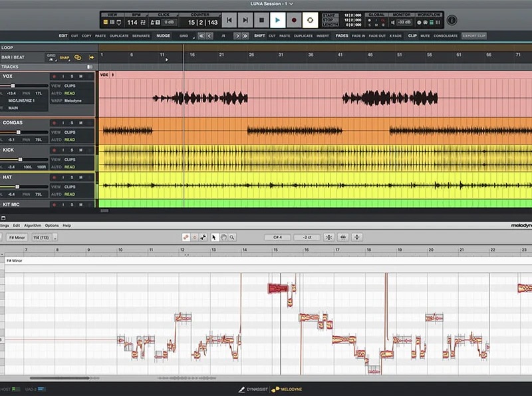Open the LUNA Session title dropdown

coord(272,4)
